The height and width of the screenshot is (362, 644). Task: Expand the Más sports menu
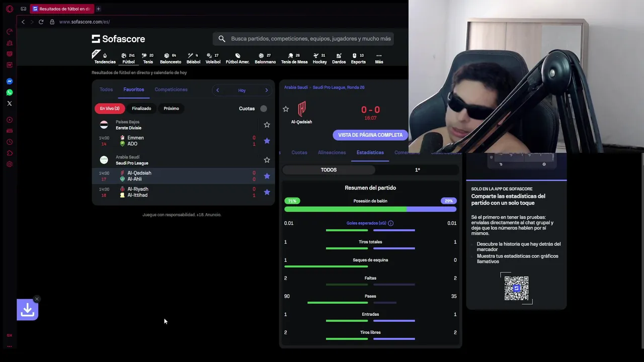(379, 58)
